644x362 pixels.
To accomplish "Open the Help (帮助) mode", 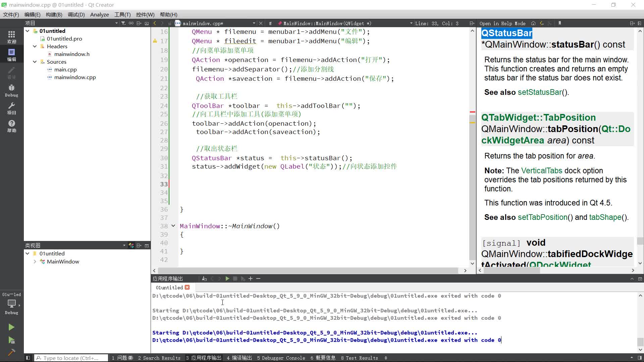I will coord(11,126).
